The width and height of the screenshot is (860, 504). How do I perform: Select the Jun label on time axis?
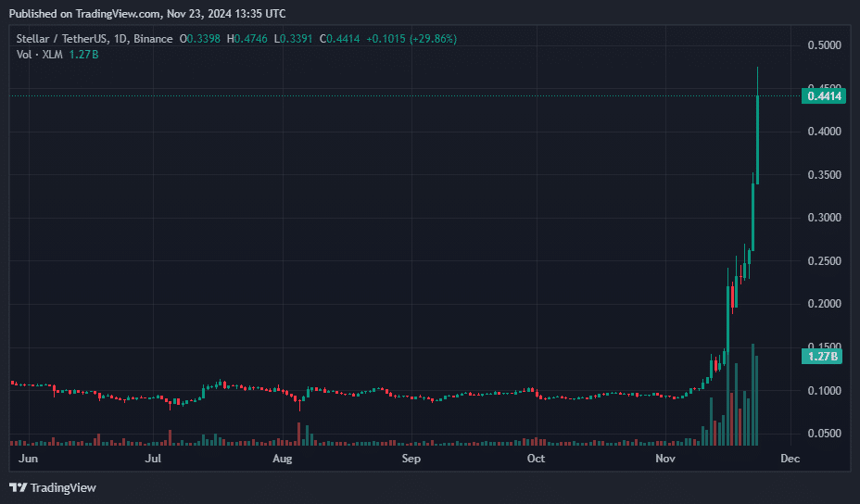point(29,459)
